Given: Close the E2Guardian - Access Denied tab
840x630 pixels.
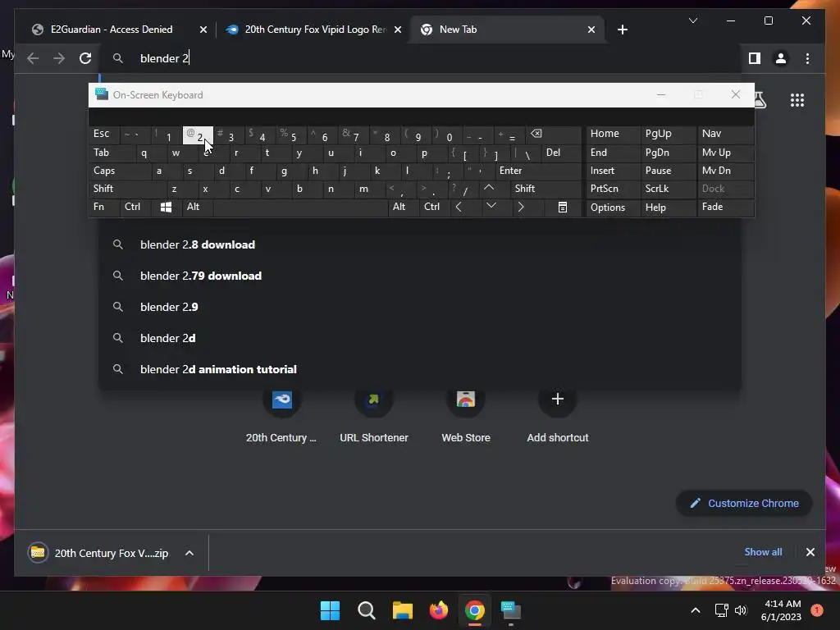Looking at the screenshot, I should click(x=203, y=30).
